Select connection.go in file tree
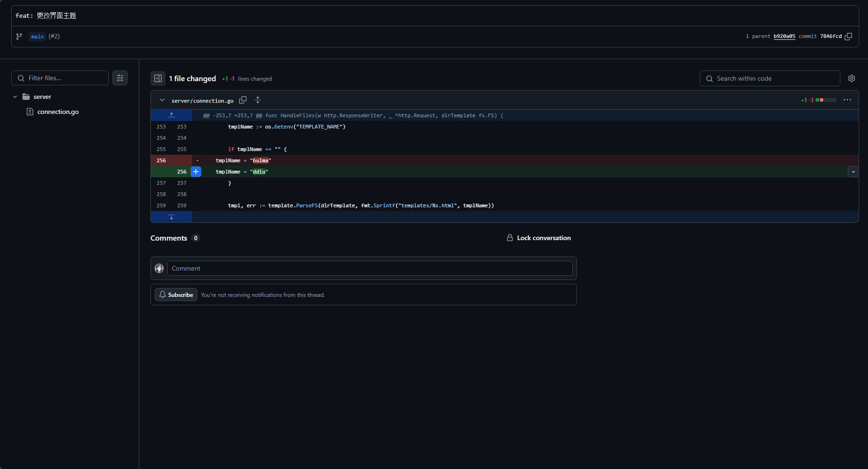Image resolution: width=868 pixels, height=469 pixels. point(58,112)
